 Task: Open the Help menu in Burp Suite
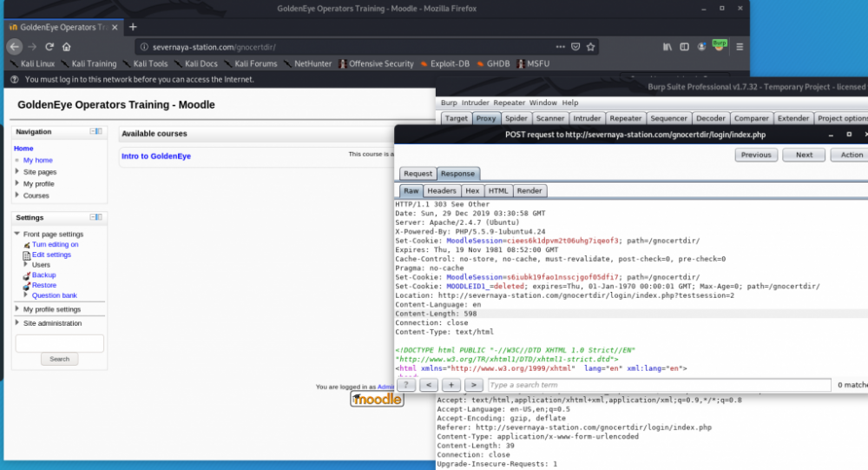570,103
